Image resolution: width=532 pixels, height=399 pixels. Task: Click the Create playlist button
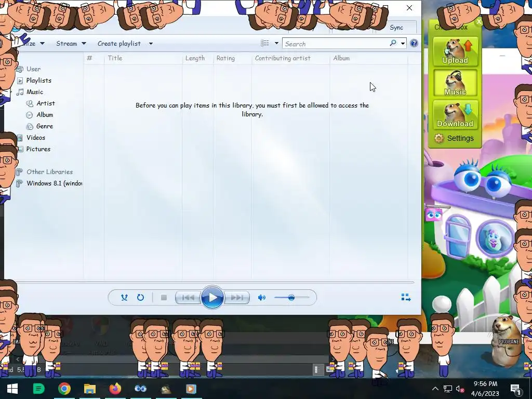[x=119, y=44]
